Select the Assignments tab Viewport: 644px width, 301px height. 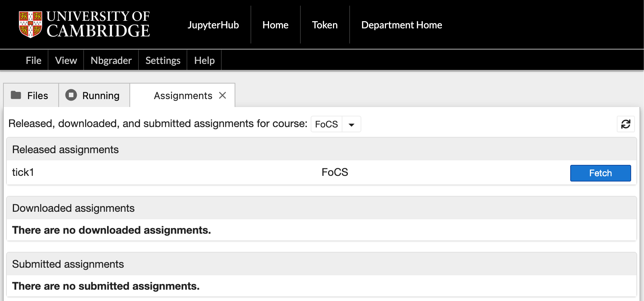tap(183, 96)
